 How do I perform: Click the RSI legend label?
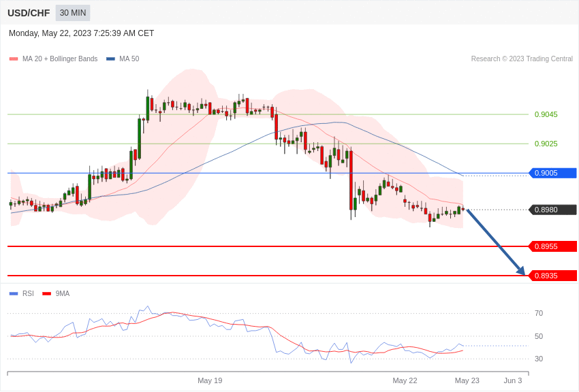point(28,293)
